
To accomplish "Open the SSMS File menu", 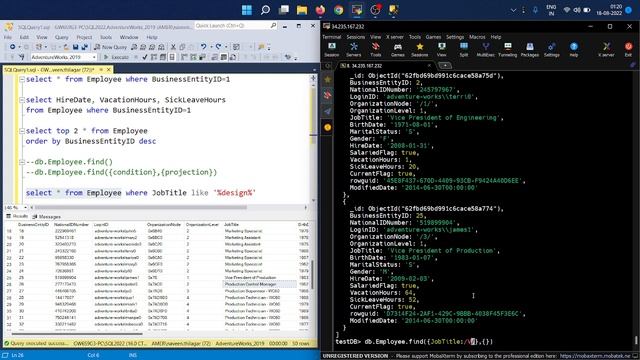I will [8, 37].
